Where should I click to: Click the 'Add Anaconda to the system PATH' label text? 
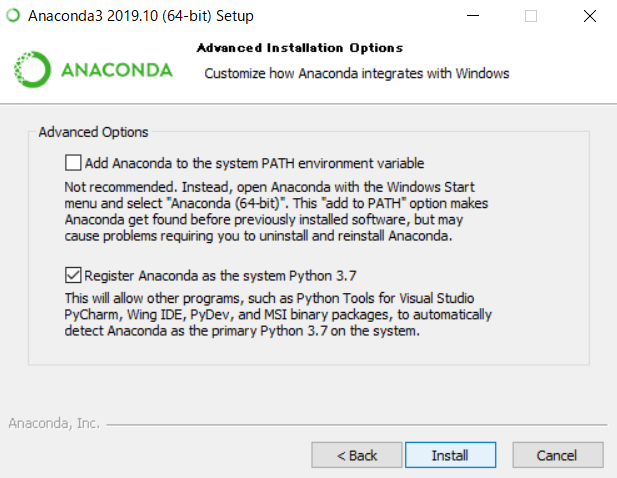point(254,162)
